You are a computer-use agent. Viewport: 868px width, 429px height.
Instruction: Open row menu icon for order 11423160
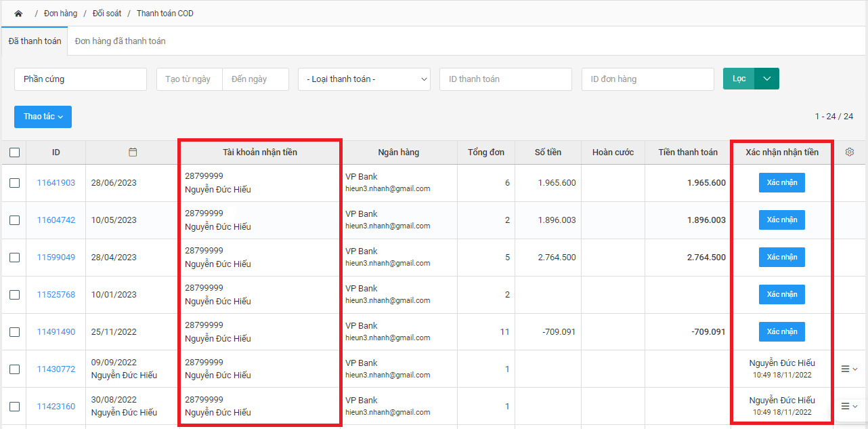pos(848,406)
